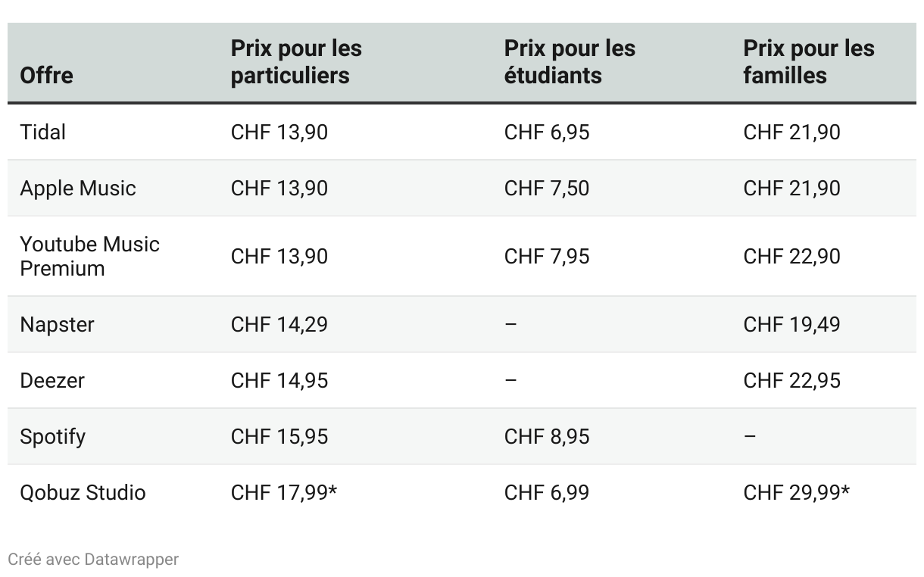
Task: Click Napster family price CHF 19,49
Action: point(791,325)
